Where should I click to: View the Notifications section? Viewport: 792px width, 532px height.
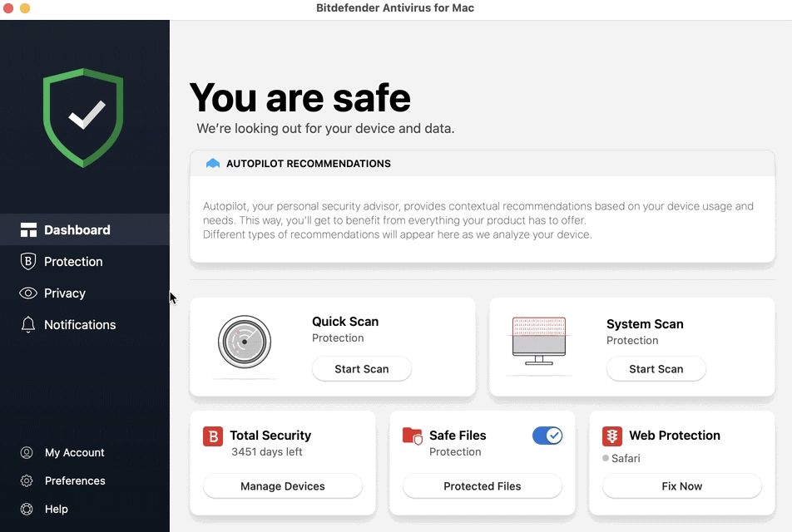pyautogui.click(x=85, y=324)
